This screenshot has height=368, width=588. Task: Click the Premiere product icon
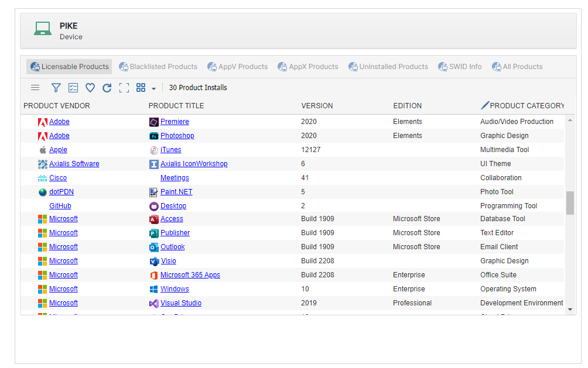pos(154,122)
